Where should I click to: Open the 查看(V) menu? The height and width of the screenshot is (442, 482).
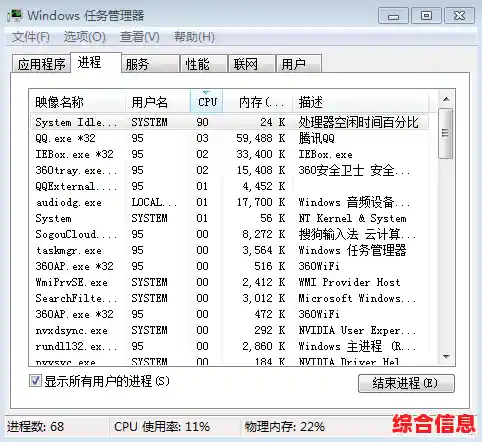click(x=140, y=37)
